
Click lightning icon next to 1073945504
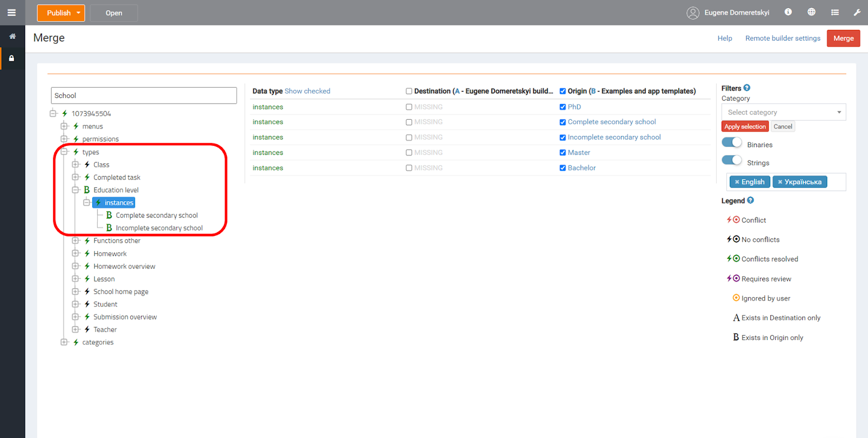(x=65, y=113)
